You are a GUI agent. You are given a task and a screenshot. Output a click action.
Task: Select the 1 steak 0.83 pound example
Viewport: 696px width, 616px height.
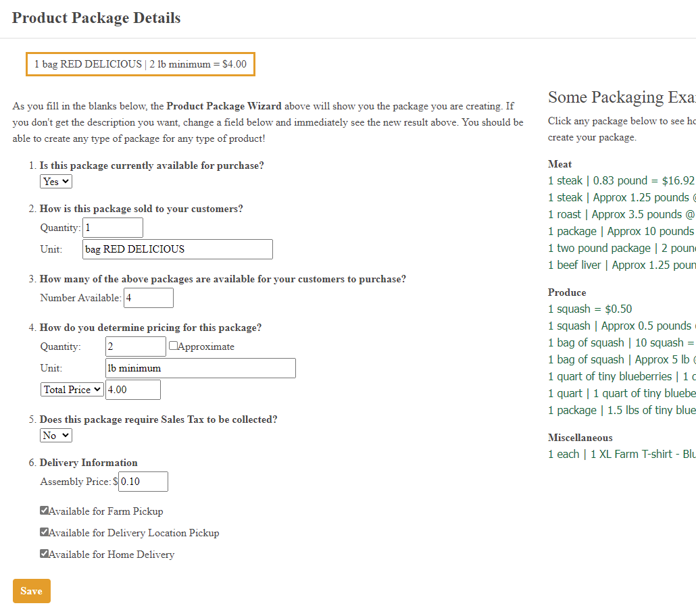coord(621,180)
